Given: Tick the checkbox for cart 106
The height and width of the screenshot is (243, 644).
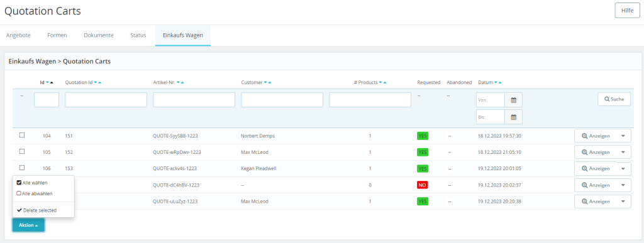Looking at the screenshot, I should [22, 168].
